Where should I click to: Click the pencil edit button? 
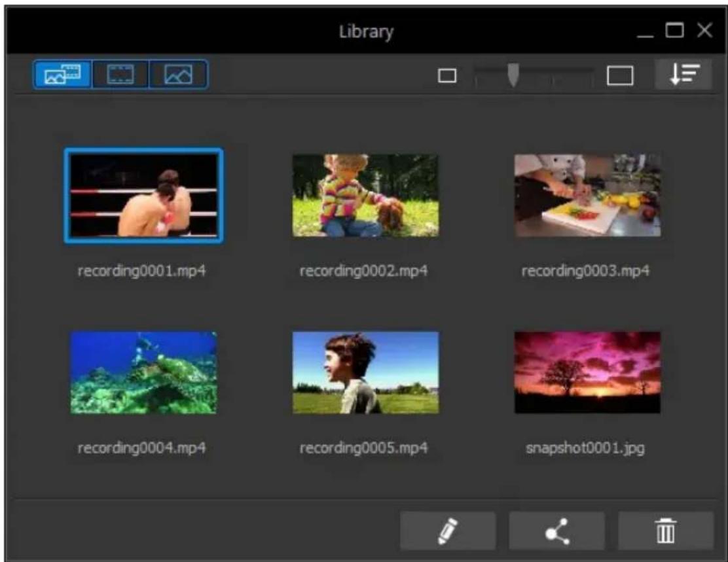click(x=448, y=531)
